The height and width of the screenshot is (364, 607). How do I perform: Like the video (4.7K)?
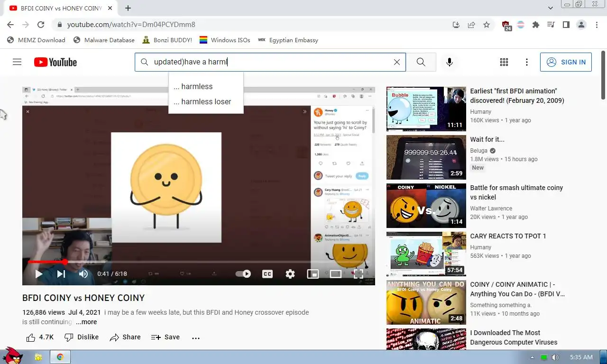tap(40, 337)
